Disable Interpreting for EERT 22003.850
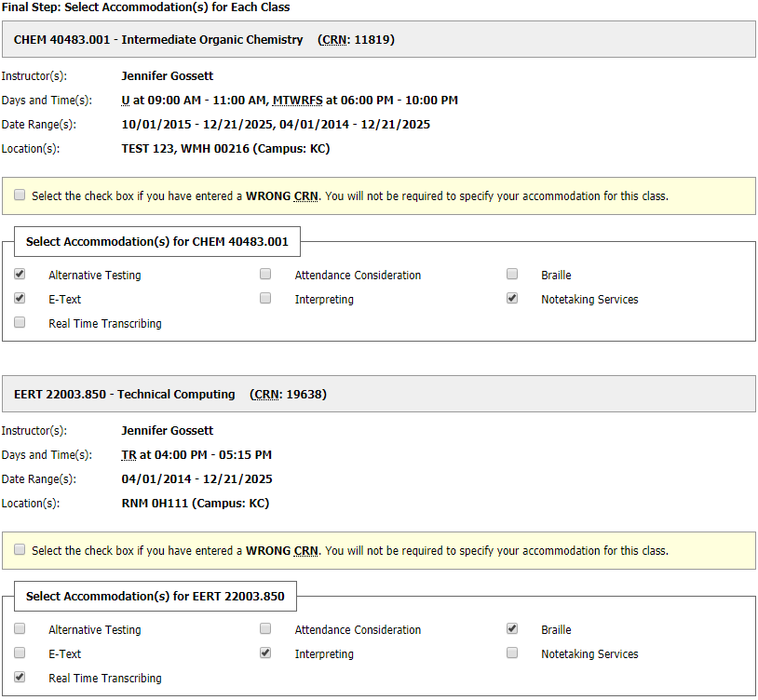758x700 pixels. [x=265, y=653]
